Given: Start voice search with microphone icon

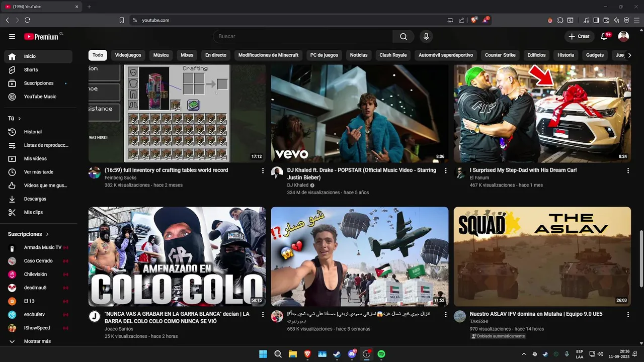Looking at the screenshot, I should pos(426,37).
